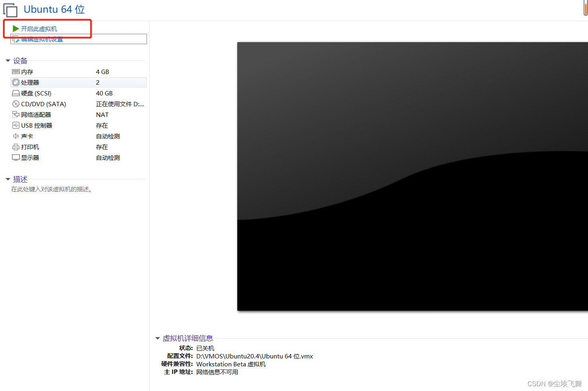The height and width of the screenshot is (391, 588).
Task: Click the 40 GB disk size value
Action: 104,93
